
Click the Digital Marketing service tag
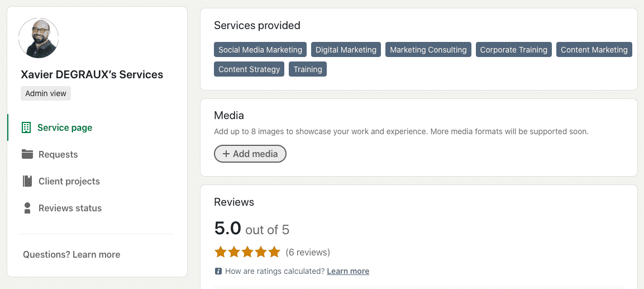coord(346,50)
